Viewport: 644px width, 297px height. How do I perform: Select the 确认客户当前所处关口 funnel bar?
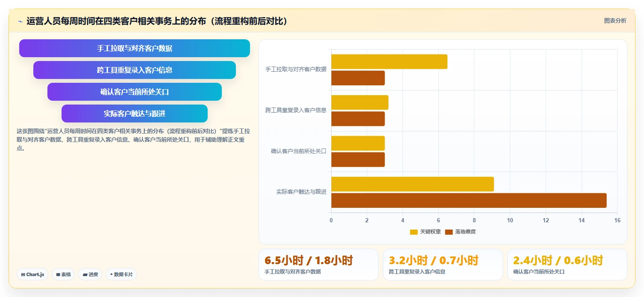coord(135,92)
